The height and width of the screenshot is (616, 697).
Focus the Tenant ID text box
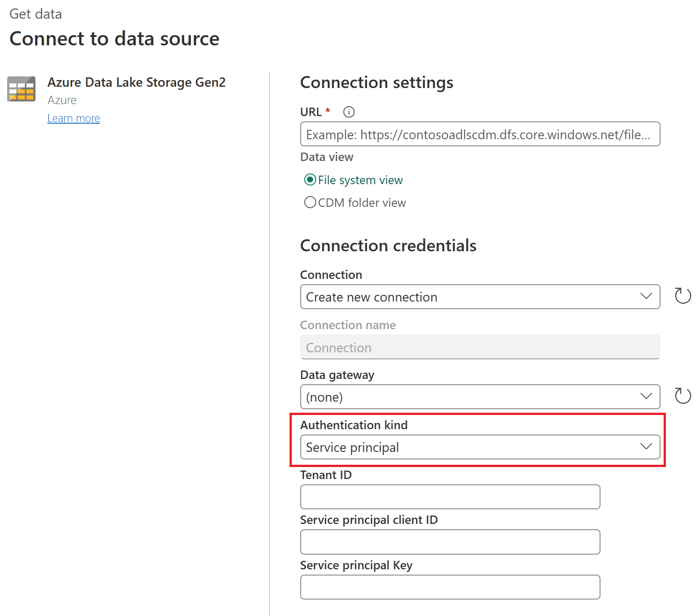coord(450,497)
